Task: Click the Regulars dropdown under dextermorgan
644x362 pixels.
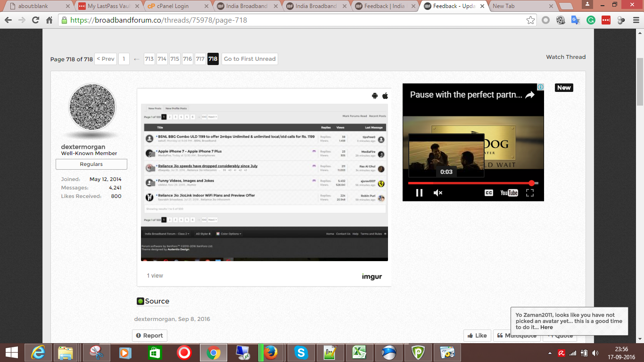Action: pyautogui.click(x=91, y=164)
